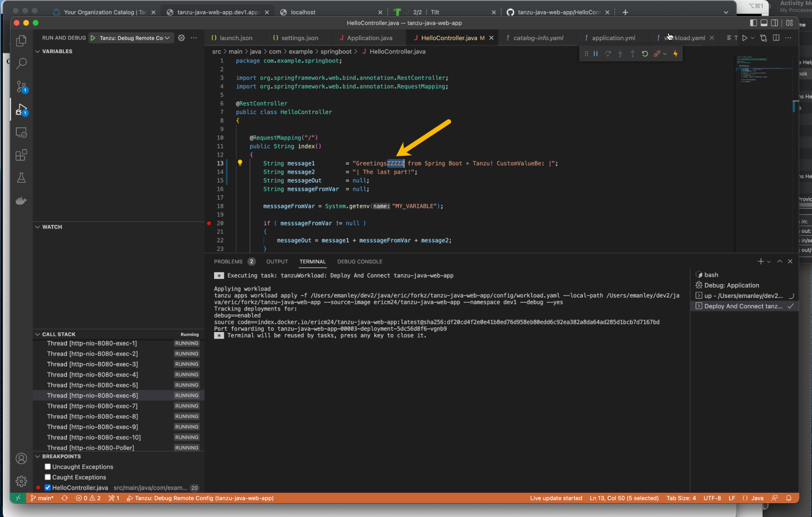Collapse the Variables section
Screen dimensions: 812x517
tap(38, 51)
